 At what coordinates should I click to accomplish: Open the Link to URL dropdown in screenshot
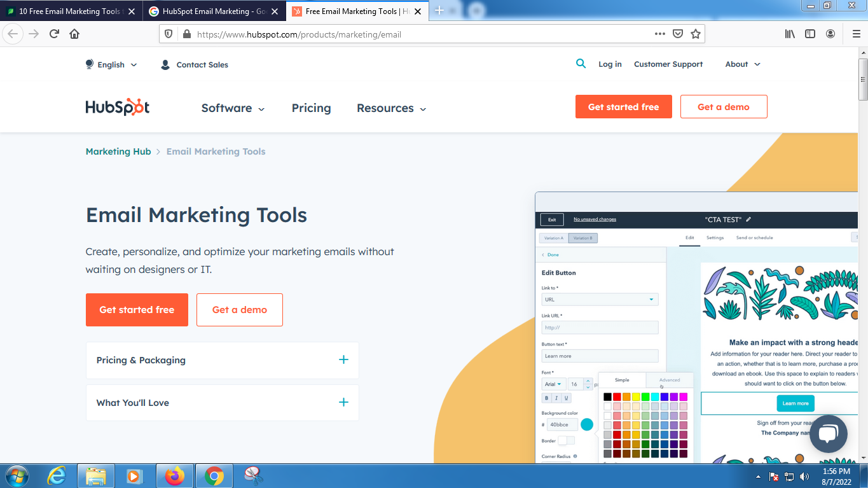tap(600, 299)
